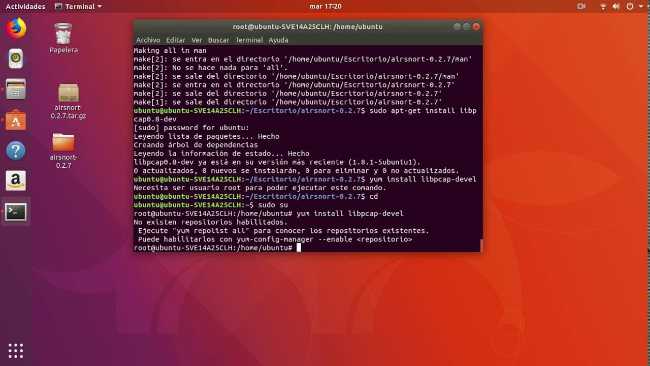Click the 'yum repolist all' message line
The image size is (650, 366).
(x=284, y=231)
